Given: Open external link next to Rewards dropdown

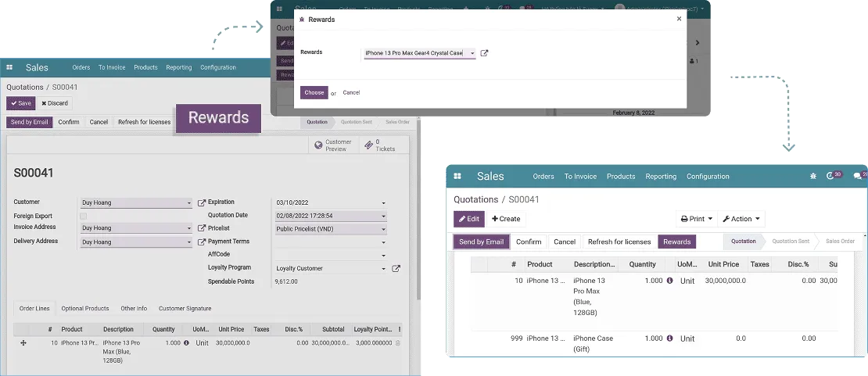Looking at the screenshot, I should 484,53.
